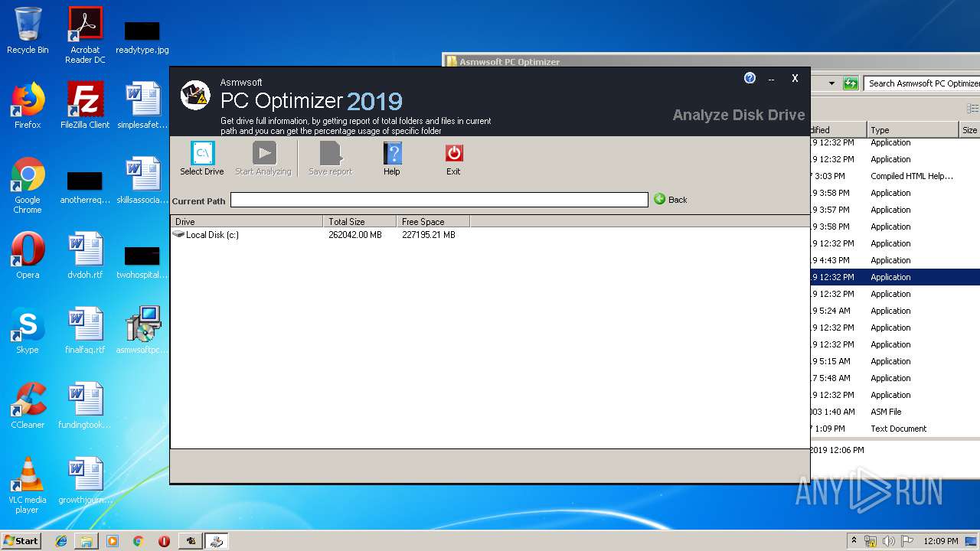Launch Internet Explorer from the taskbar
The width and height of the screenshot is (980, 551).
61,541
